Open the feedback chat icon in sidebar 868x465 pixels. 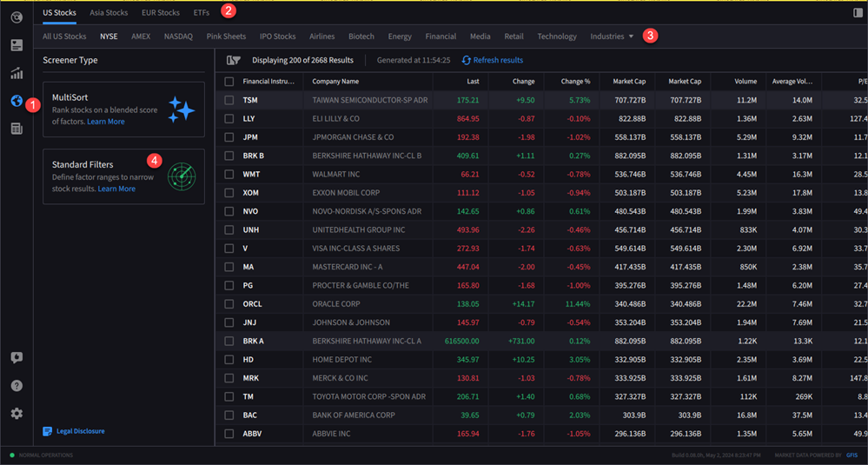(17, 357)
